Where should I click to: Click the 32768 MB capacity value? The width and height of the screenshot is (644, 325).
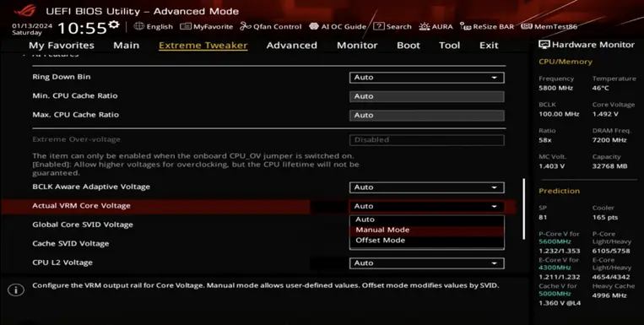pyautogui.click(x=610, y=166)
